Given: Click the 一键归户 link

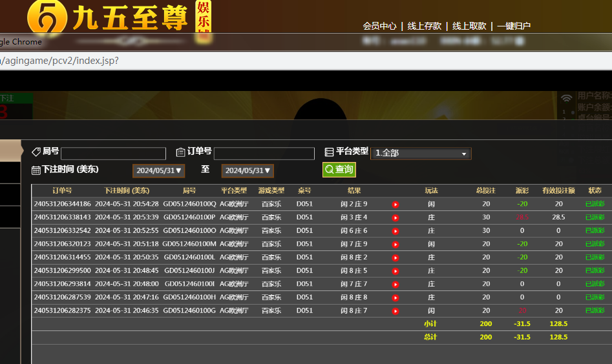Looking at the screenshot, I should point(514,26).
